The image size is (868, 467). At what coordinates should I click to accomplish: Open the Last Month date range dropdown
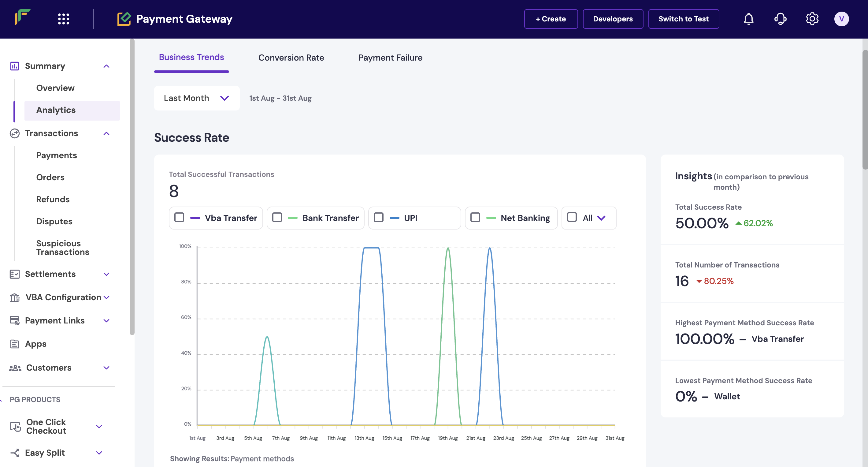(197, 98)
